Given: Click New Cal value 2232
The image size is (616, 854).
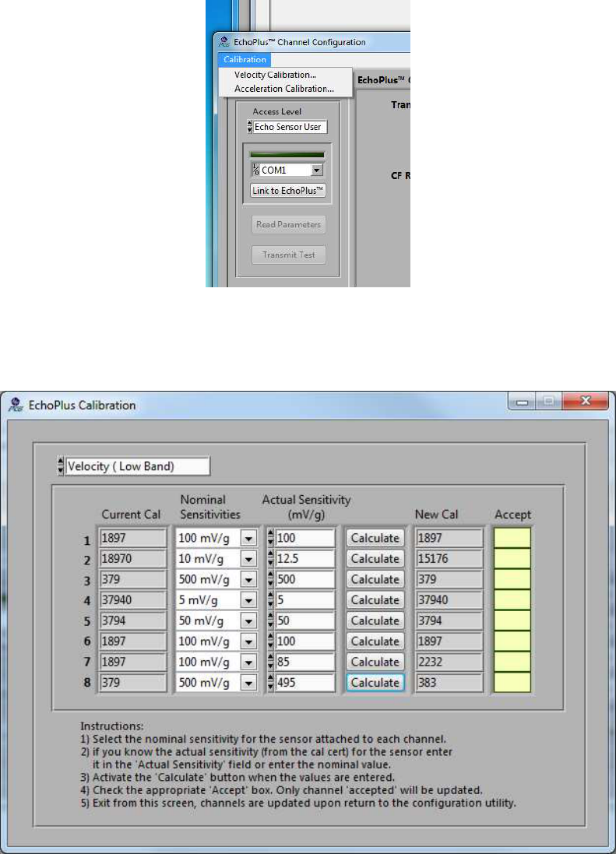Looking at the screenshot, I should tap(449, 662).
